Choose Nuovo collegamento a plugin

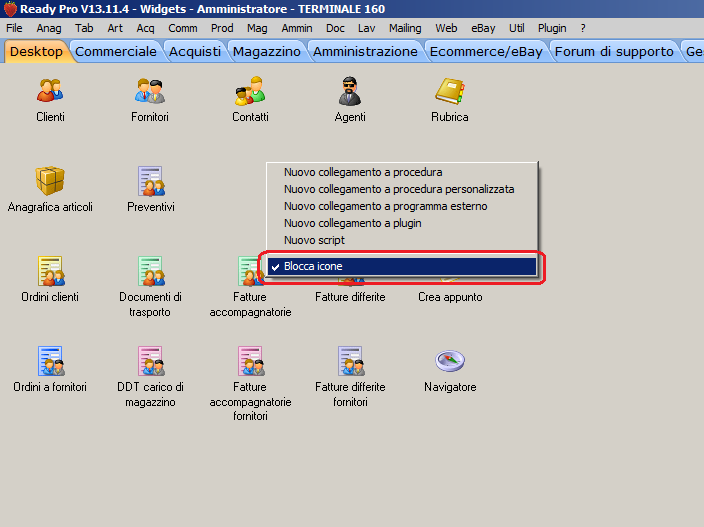pyautogui.click(x=402, y=223)
